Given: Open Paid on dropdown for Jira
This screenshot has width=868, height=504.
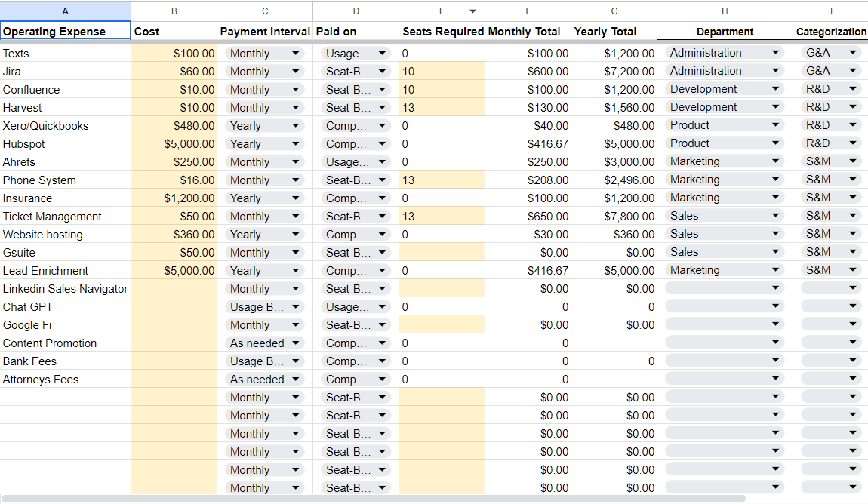Looking at the screenshot, I should click(x=356, y=72).
